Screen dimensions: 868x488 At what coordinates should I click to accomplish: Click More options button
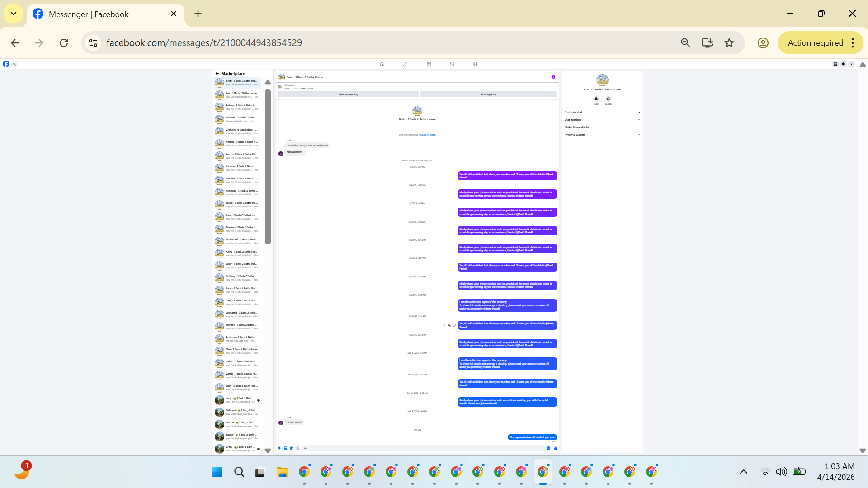(488, 94)
